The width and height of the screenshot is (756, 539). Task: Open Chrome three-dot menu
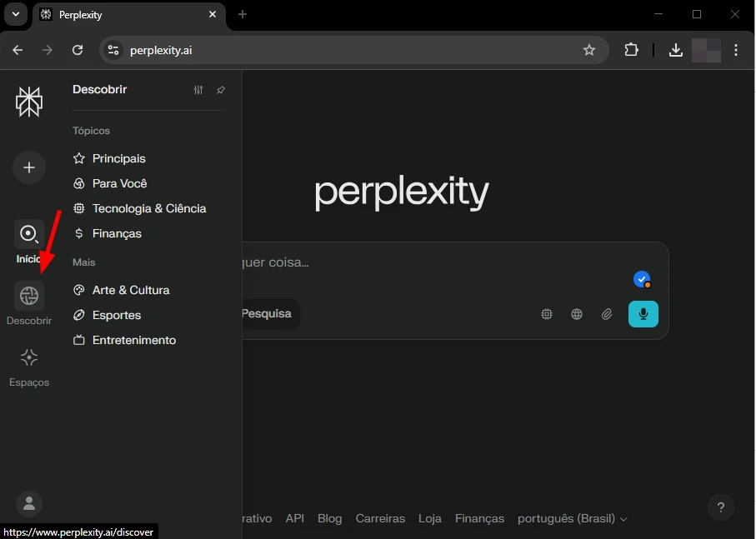[x=736, y=50]
